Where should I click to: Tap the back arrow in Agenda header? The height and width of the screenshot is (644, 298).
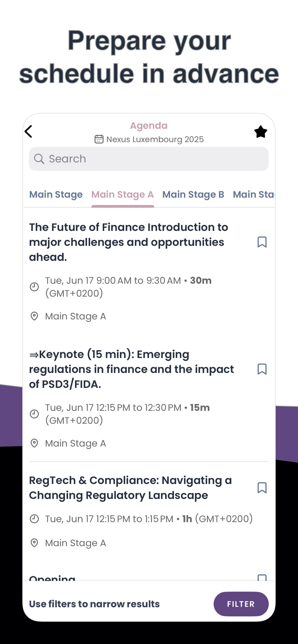29,132
